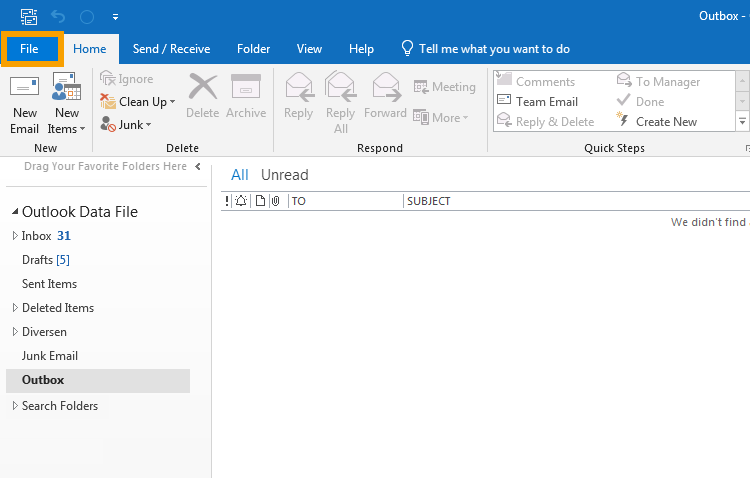This screenshot has height=478, width=750.
Task: Expand the Diversen folder triangle
Action: pos(15,332)
